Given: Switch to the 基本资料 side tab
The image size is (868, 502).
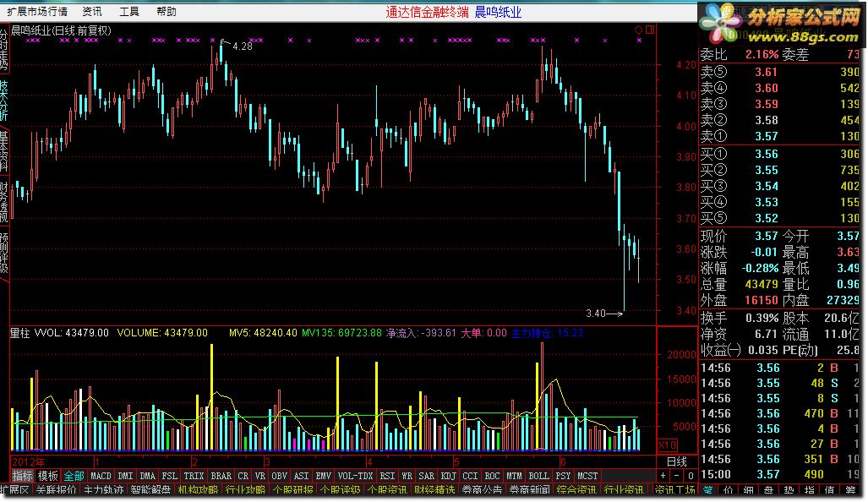Looking at the screenshot, I should (x=4, y=151).
